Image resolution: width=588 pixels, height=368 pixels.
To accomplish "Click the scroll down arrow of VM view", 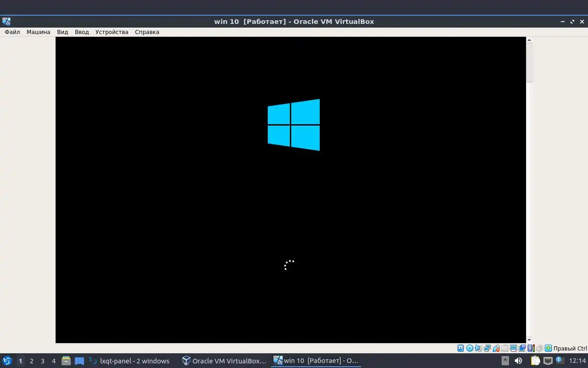I will pyautogui.click(x=529, y=340).
